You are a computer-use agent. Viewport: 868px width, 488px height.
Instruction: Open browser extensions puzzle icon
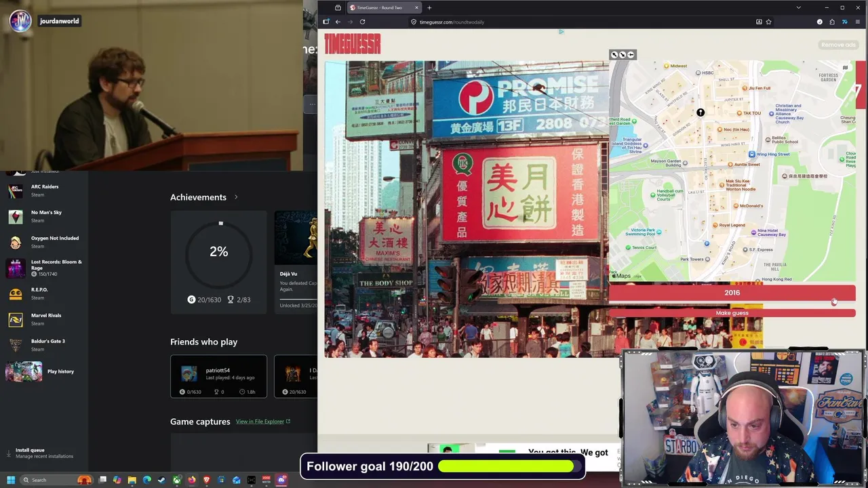click(832, 22)
